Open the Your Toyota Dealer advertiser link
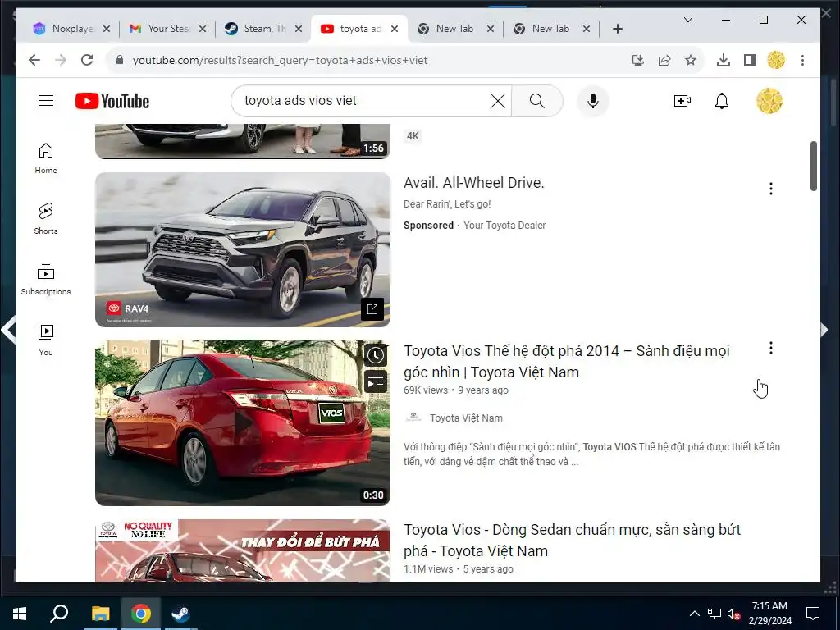 click(504, 226)
